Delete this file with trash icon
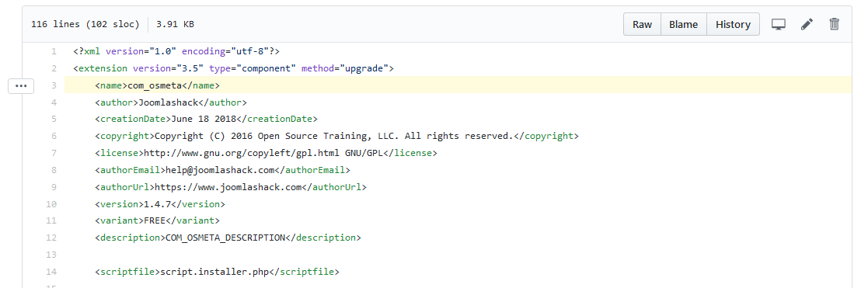 point(835,24)
